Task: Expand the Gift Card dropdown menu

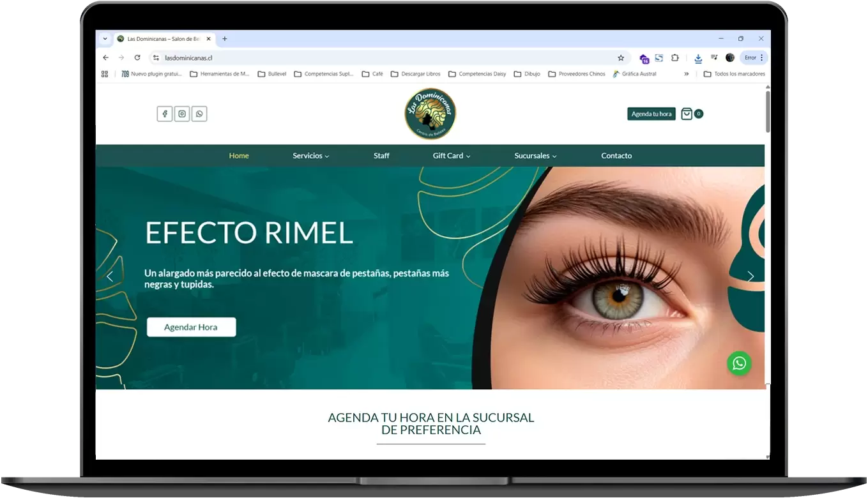Action: click(x=451, y=156)
